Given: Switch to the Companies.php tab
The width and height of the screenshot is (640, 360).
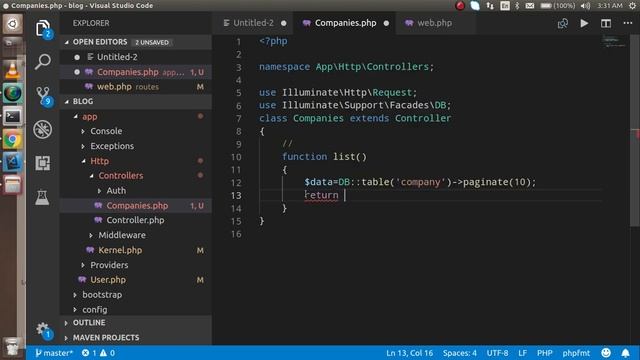Looking at the screenshot, I should tap(345, 23).
